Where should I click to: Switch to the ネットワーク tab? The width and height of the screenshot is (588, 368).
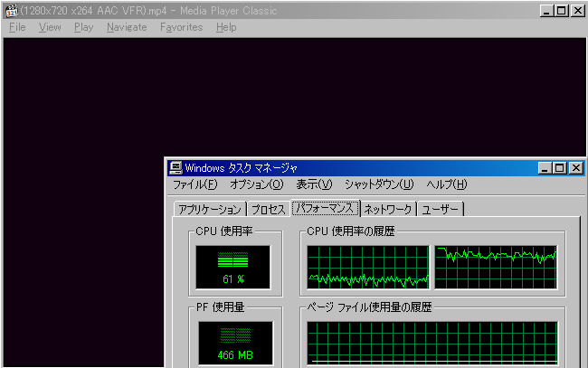(388, 209)
